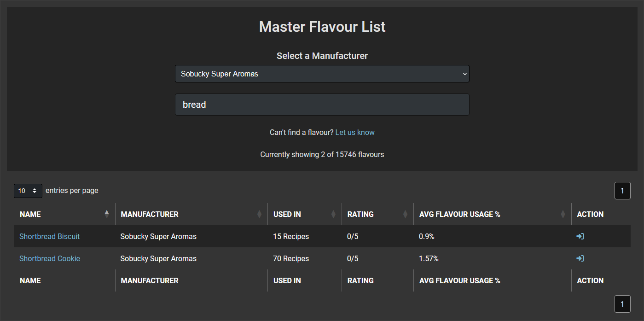Click the Master Flavour List heading
Viewport: 644px width, 321px height.
[x=322, y=27]
